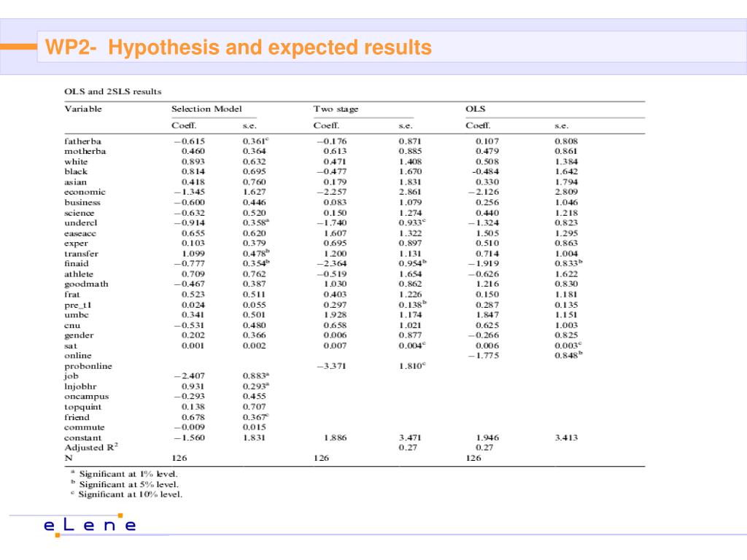Click the 'economic' variable row label
The width and height of the screenshot is (747, 560).
[x=85, y=192]
